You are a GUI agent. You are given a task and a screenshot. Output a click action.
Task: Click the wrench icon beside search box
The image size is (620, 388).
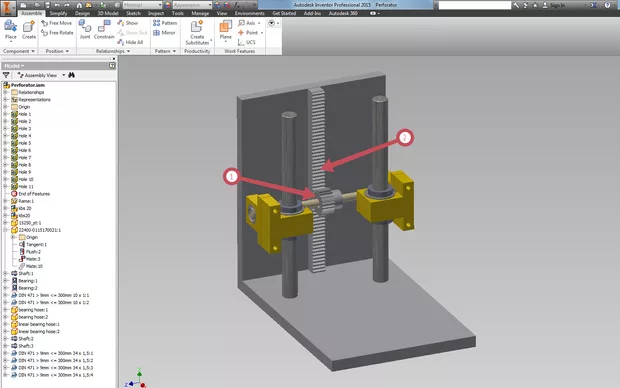[516, 5]
